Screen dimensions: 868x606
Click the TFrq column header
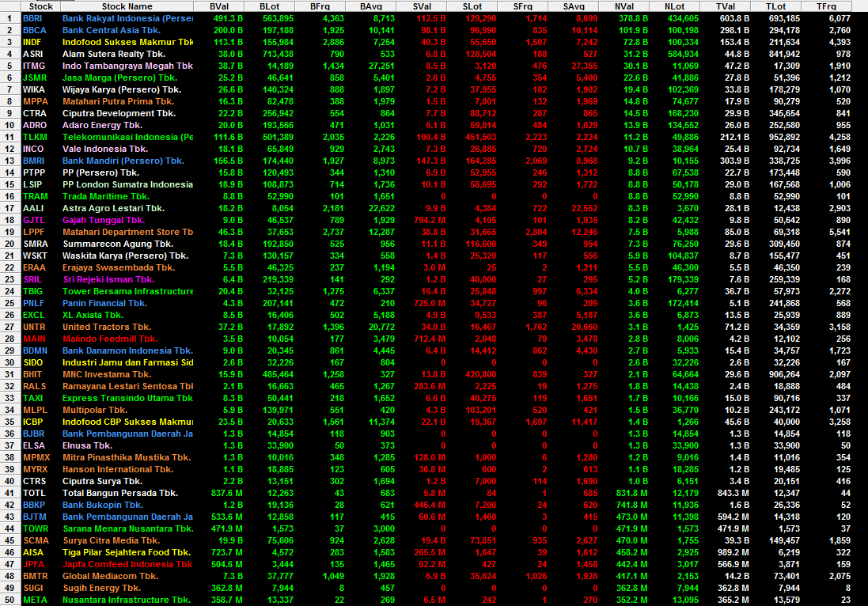(x=826, y=6)
